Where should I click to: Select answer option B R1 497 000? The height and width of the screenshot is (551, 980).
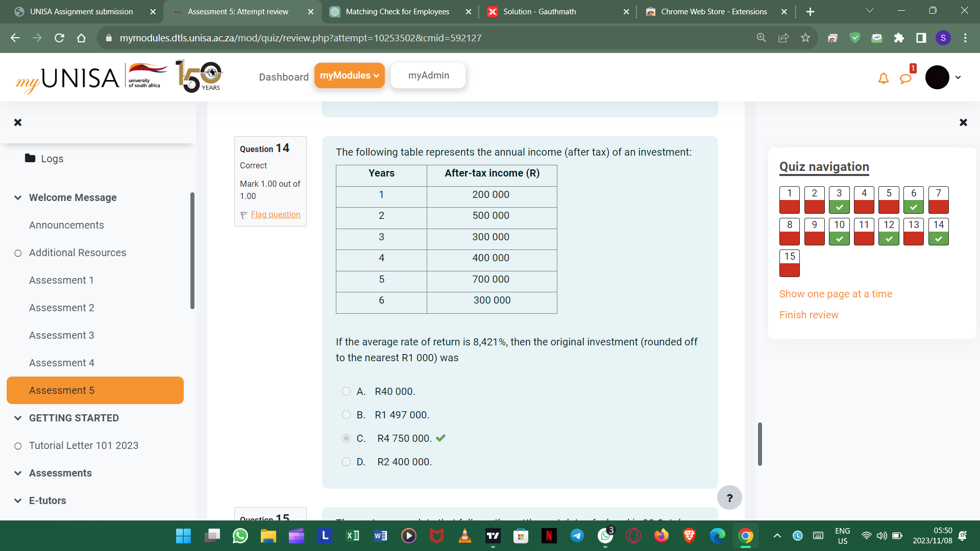(346, 415)
